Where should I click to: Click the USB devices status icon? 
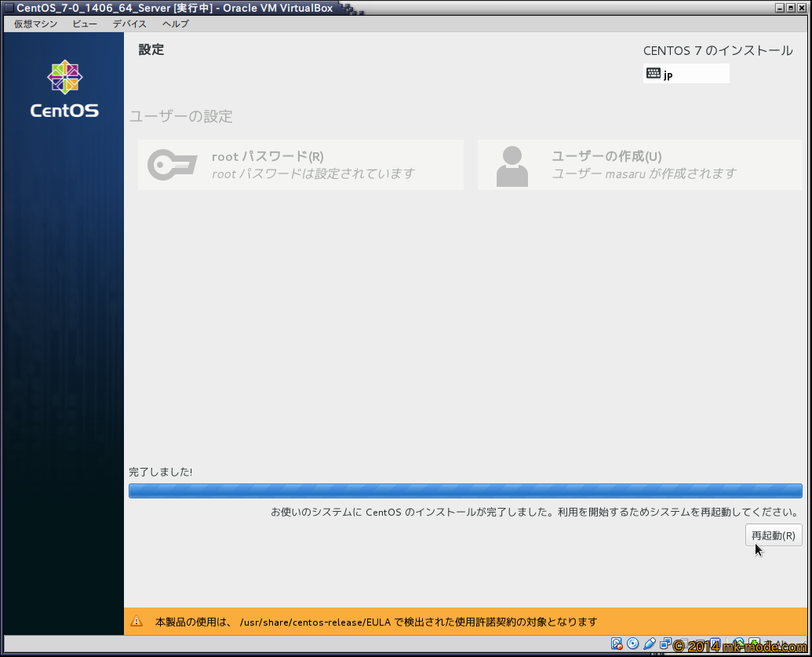click(x=650, y=644)
